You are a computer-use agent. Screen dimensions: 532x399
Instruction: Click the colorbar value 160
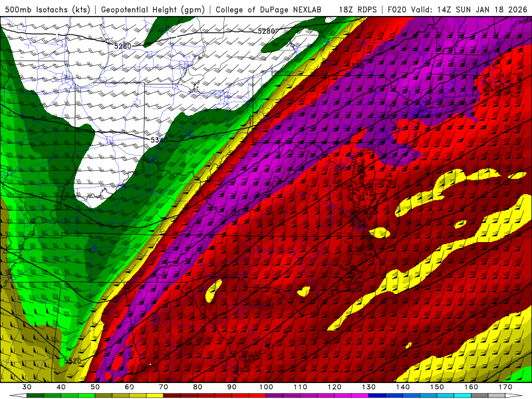[x=471, y=387]
